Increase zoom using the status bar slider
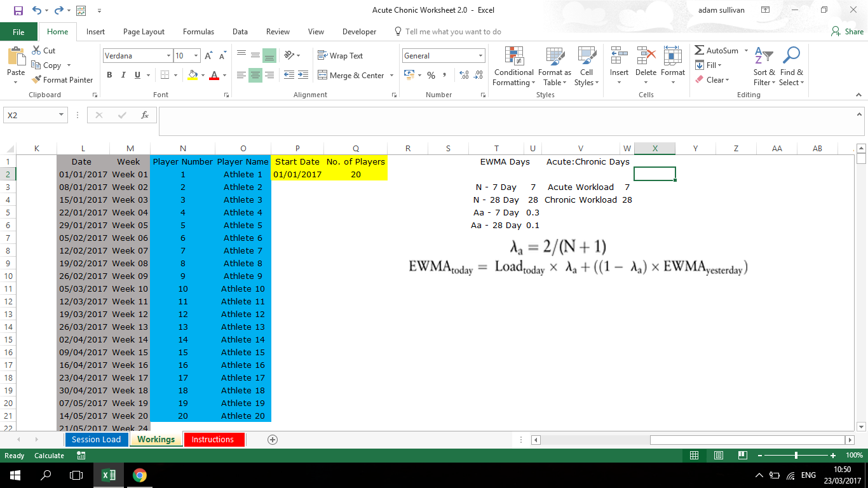 pyautogui.click(x=833, y=456)
